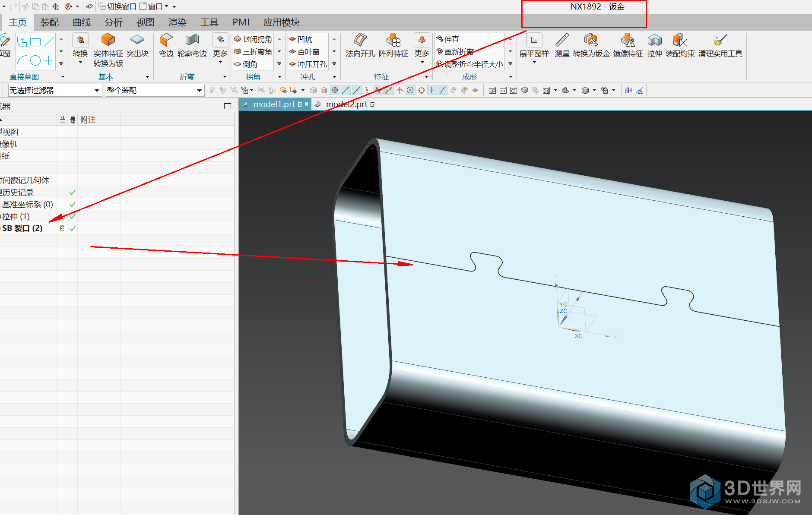Select the 三折弯角 command
The height and width of the screenshot is (515, 812).
point(253,52)
